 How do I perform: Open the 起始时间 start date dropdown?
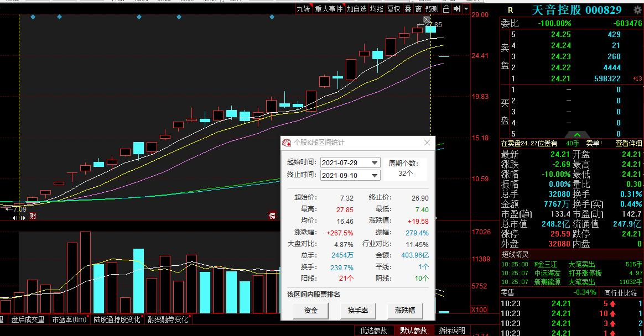pyautogui.click(x=375, y=162)
